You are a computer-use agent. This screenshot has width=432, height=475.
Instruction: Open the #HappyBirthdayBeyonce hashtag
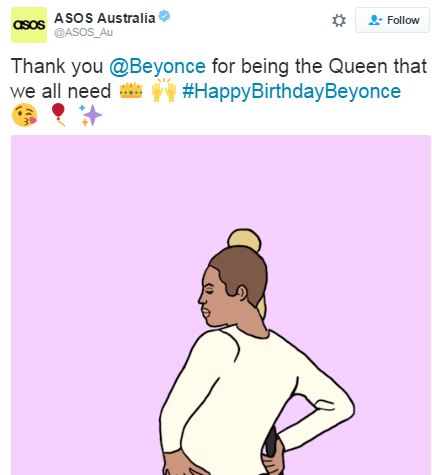[291, 91]
